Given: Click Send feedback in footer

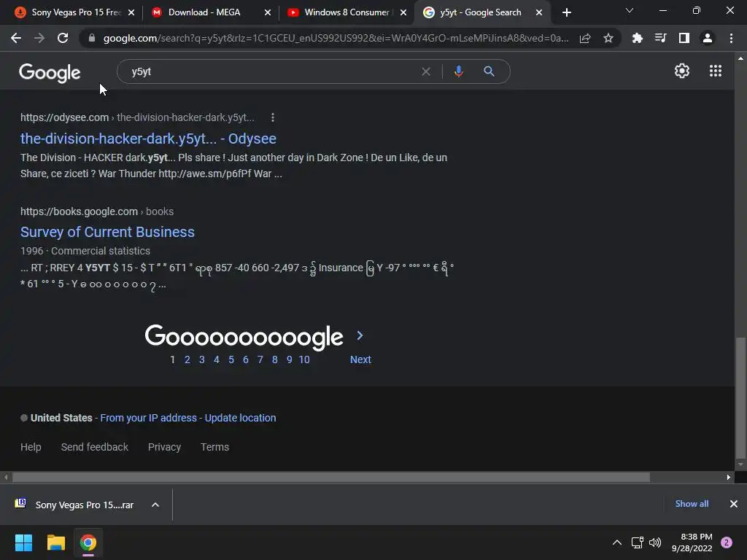Looking at the screenshot, I should point(95,447).
